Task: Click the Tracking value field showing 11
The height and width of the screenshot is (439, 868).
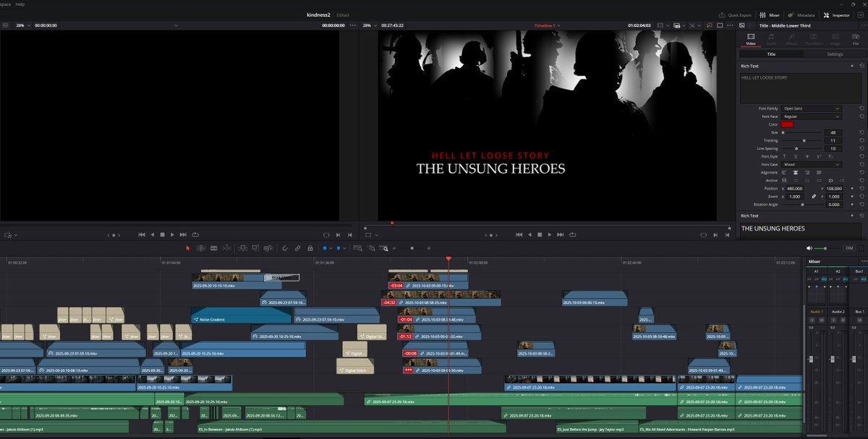Action: 833,140
